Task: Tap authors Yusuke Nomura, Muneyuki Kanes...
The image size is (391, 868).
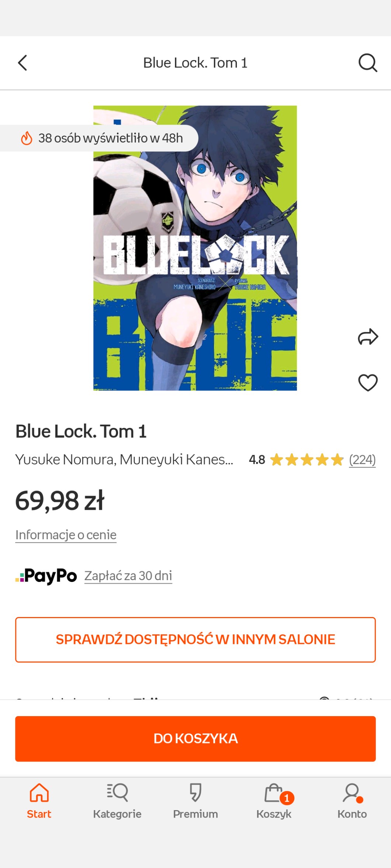Action: [124, 460]
